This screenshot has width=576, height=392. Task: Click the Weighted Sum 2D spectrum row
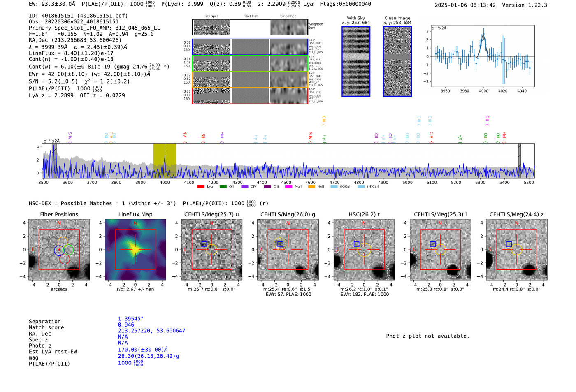pyautogui.click(x=250, y=27)
